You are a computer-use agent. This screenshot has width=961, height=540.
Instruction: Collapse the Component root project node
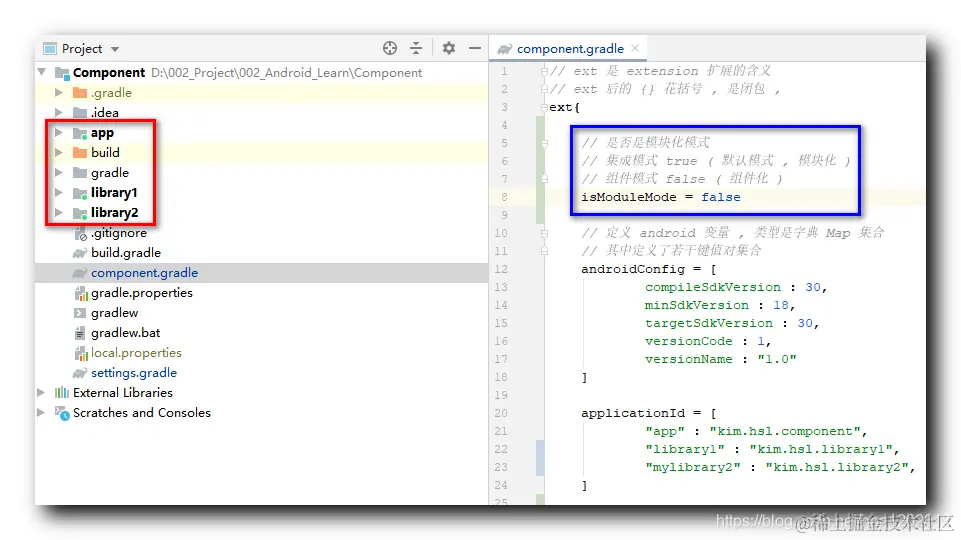[x=42, y=72]
